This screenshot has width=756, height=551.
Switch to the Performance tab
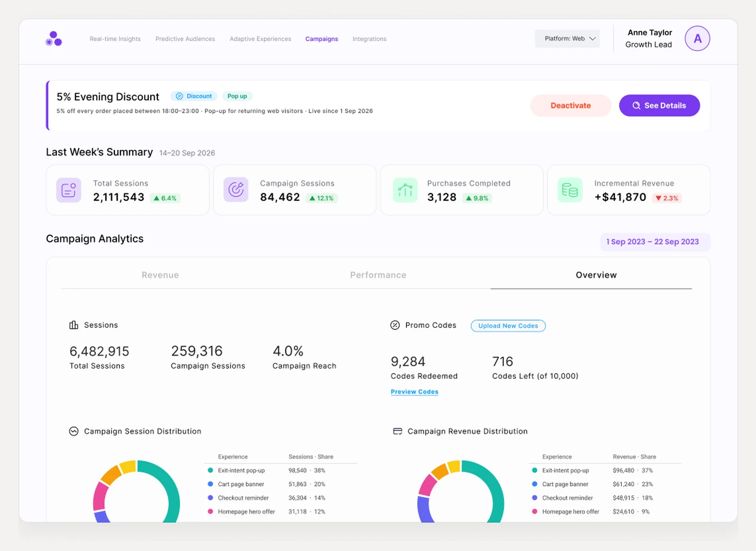point(378,275)
